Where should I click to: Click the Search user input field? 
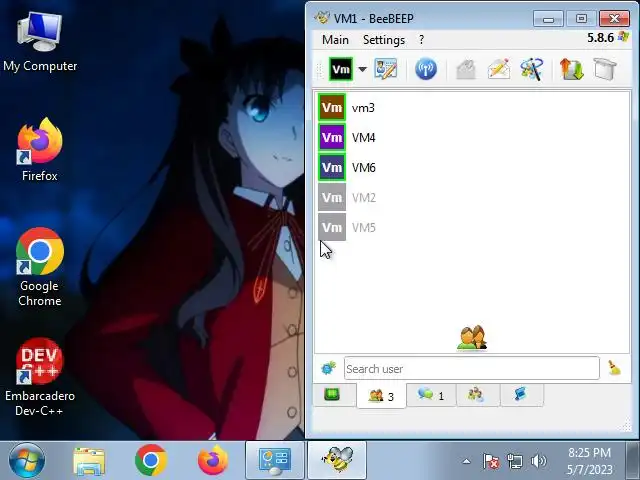point(471,369)
